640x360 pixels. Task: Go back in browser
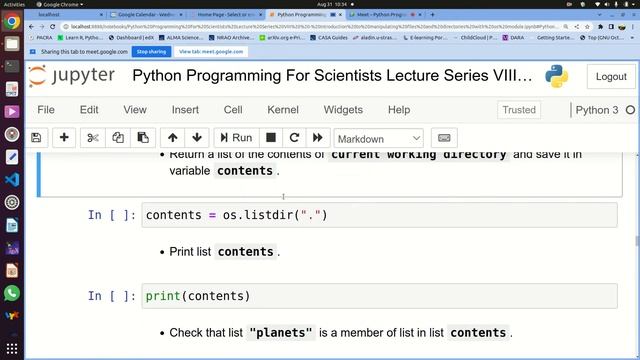click(x=32, y=27)
